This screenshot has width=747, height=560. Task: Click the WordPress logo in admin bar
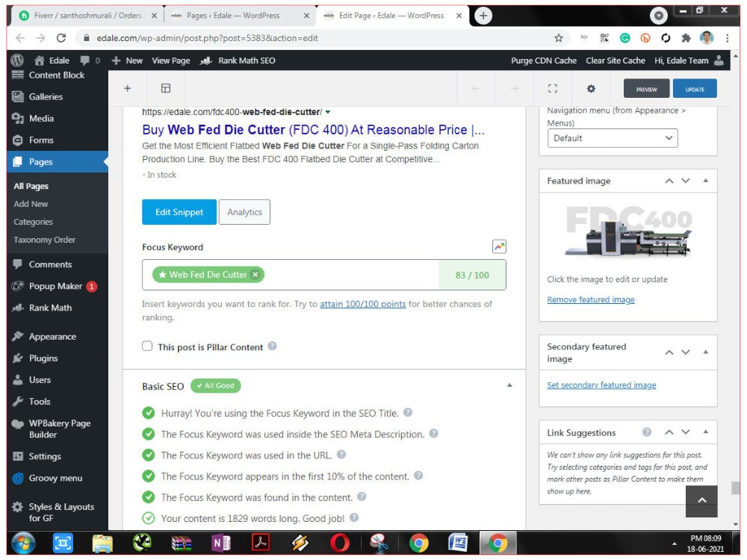click(x=17, y=60)
